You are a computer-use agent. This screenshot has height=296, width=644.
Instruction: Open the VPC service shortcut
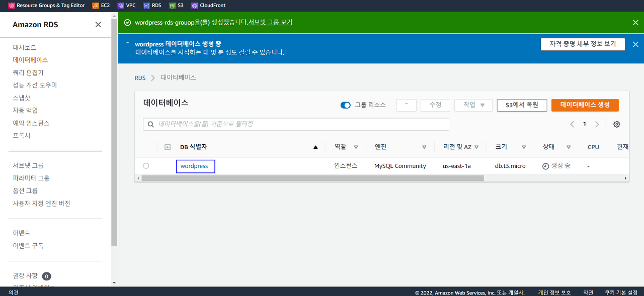coord(126,6)
